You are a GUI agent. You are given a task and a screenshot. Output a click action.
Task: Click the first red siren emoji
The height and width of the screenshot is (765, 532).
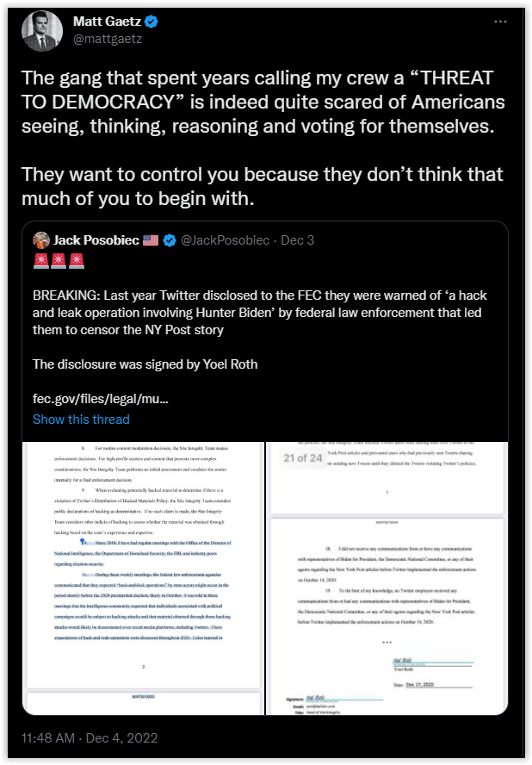click(41, 261)
